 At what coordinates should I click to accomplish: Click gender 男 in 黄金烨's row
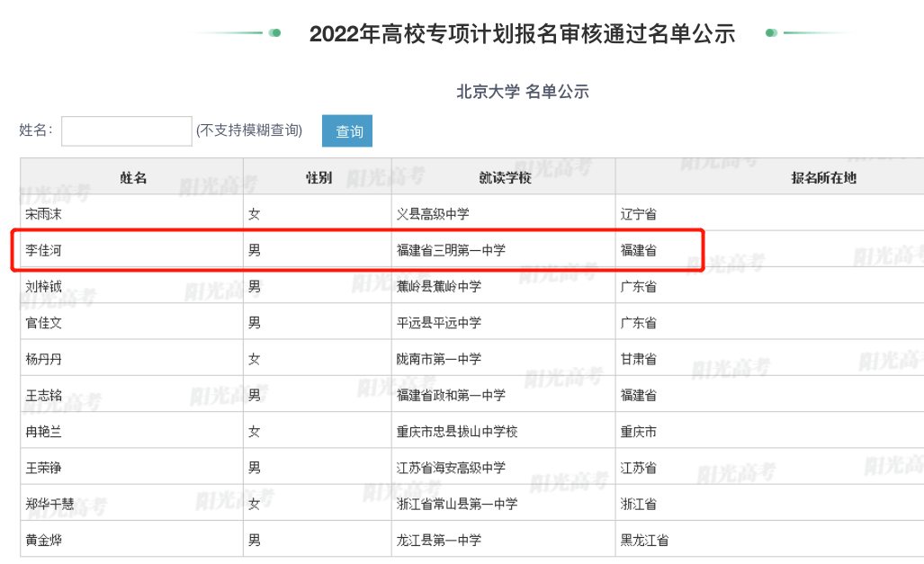[x=254, y=541]
